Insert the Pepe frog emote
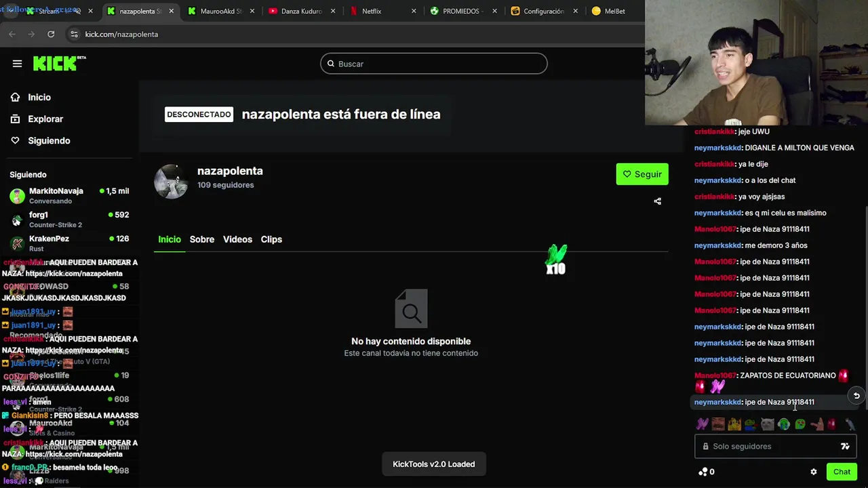The image size is (868, 488). 751,424
